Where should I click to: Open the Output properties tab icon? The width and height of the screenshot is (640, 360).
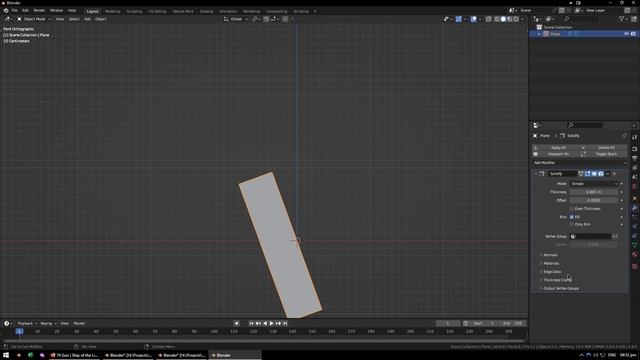click(635, 158)
